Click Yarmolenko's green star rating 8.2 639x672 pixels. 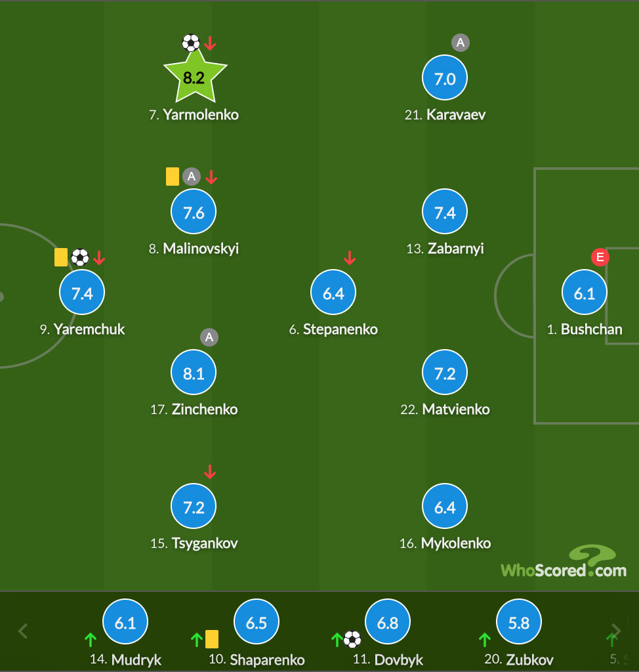click(195, 76)
